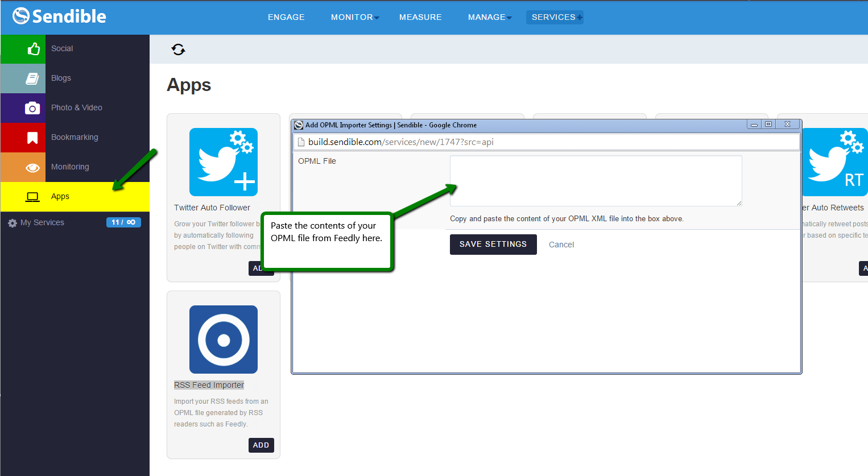
Task: Click the My Services gear icon
Action: point(13,223)
